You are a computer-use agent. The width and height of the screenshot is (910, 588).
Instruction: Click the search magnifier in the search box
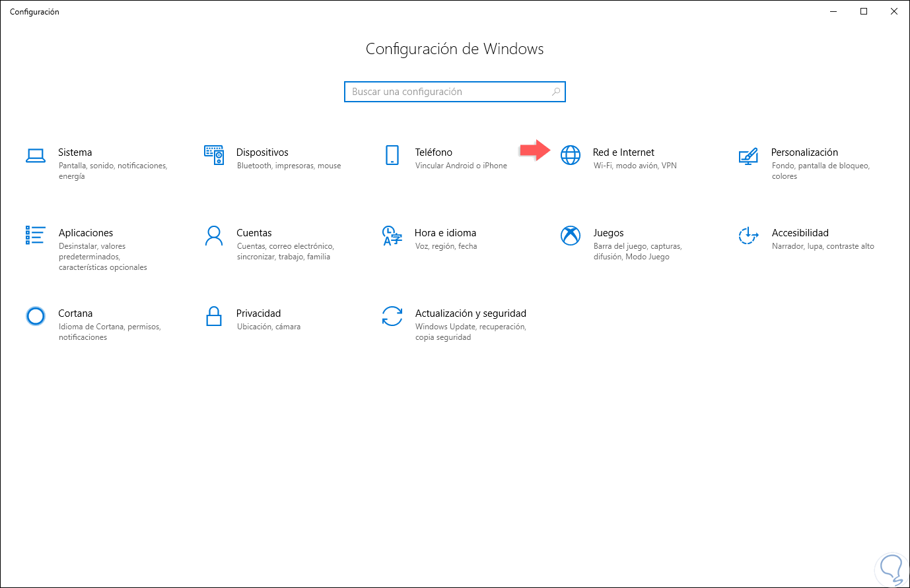click(x=555, y=92)
